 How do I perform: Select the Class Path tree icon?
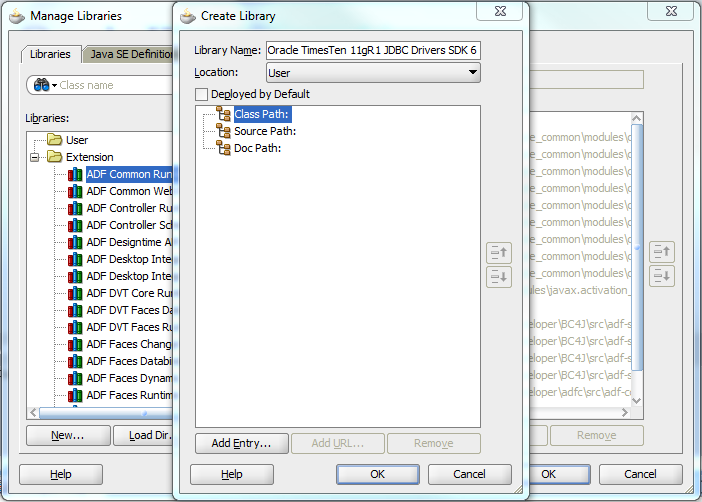tap(223, 114)
